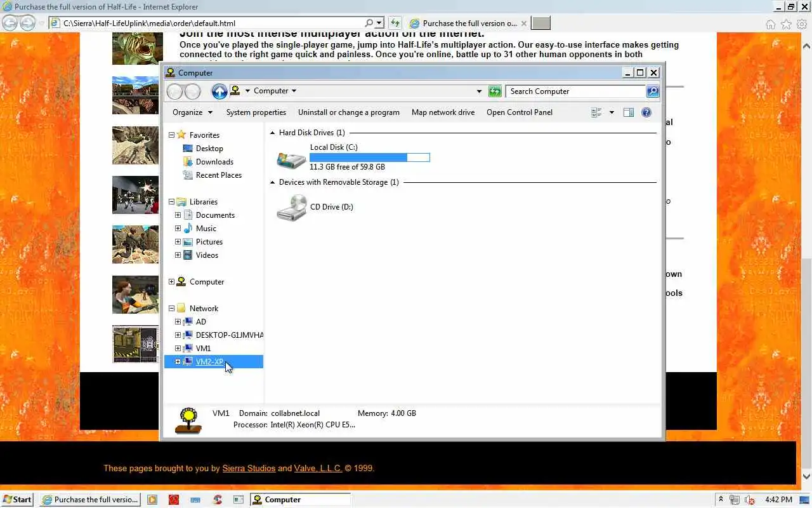
Task: Click the Up navigation arrow in Computer window
Action: click(219, 91)
